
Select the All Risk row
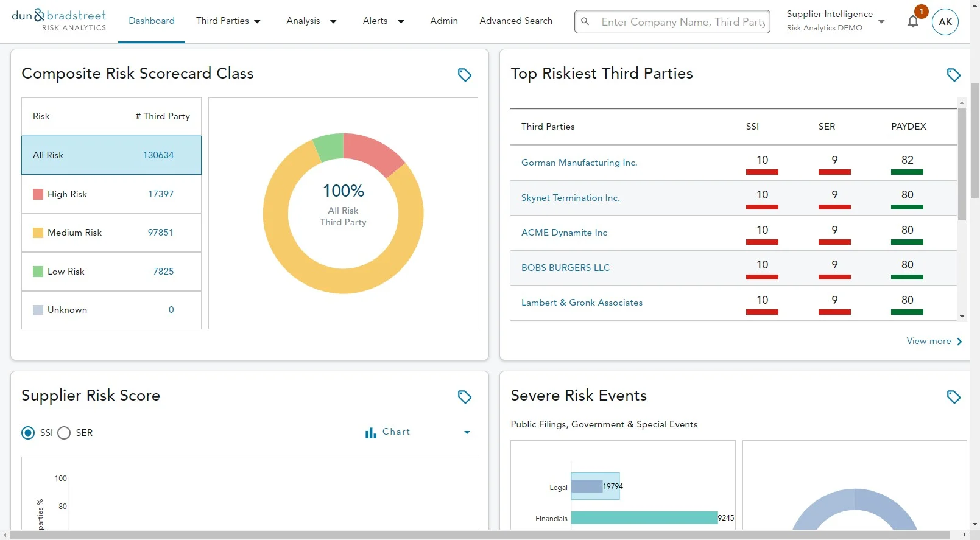(111, 155)
